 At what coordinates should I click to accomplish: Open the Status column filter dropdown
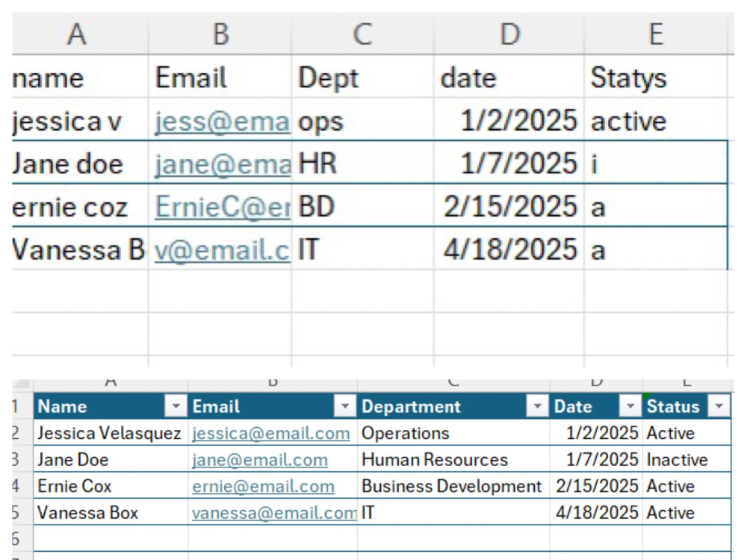(x=719, y=406)
